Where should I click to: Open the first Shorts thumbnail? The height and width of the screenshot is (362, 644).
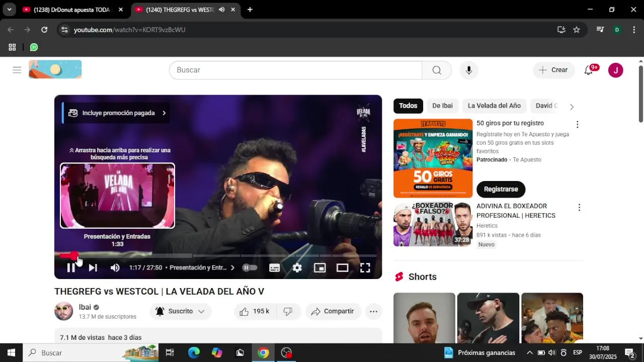pyautogui.click(x=424, y=318)
